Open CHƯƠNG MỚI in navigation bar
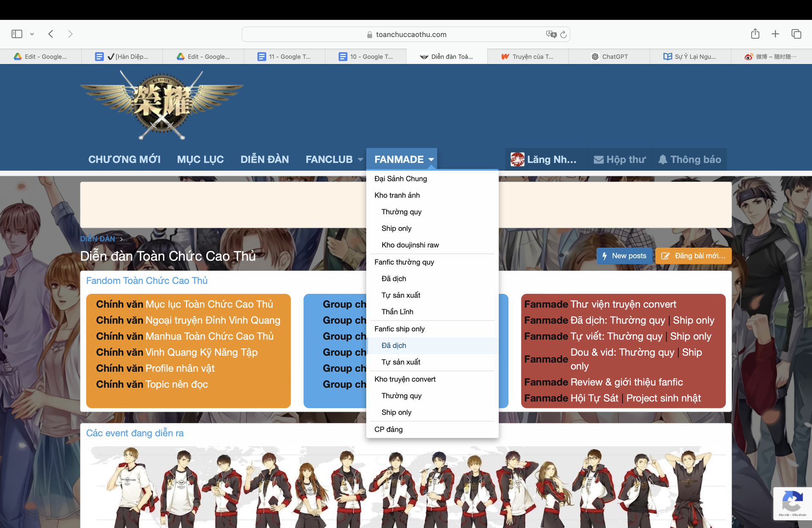The image size is (812, 528). click(124, 159)
